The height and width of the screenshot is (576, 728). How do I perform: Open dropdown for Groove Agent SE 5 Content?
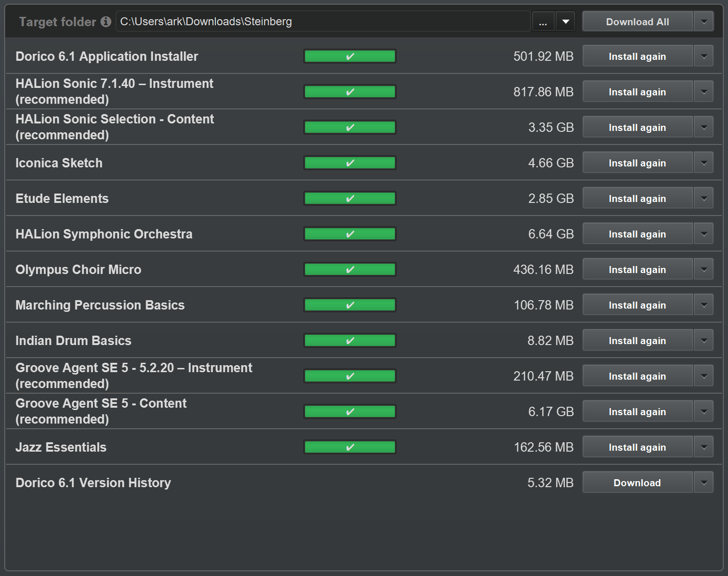(x=704, y=411)
